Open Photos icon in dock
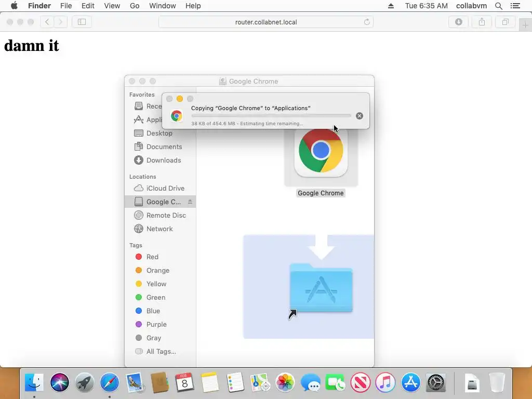This screenshot has height=399, width=532. pyautogui.click(x=285, y=382)
